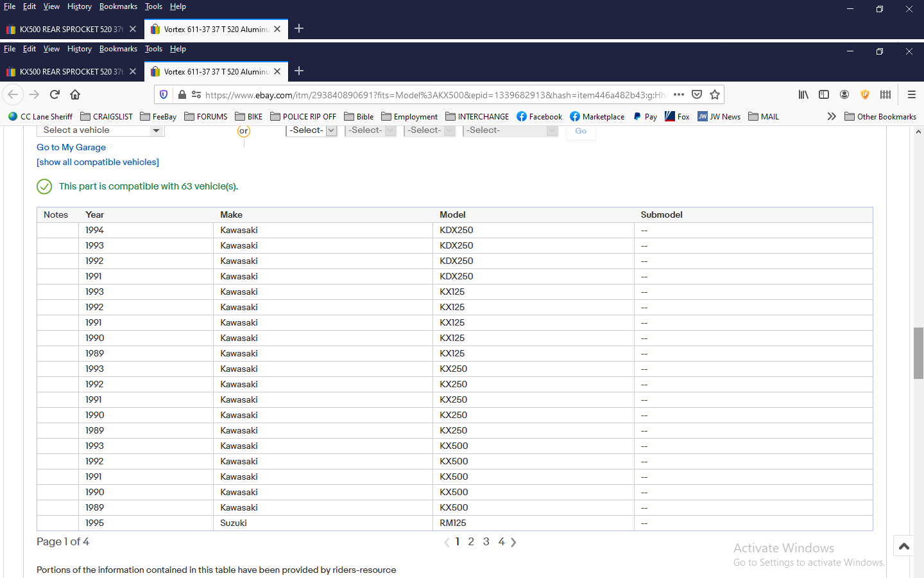Expand the 'Select a vehicle' dropdown

coord(101,130)
